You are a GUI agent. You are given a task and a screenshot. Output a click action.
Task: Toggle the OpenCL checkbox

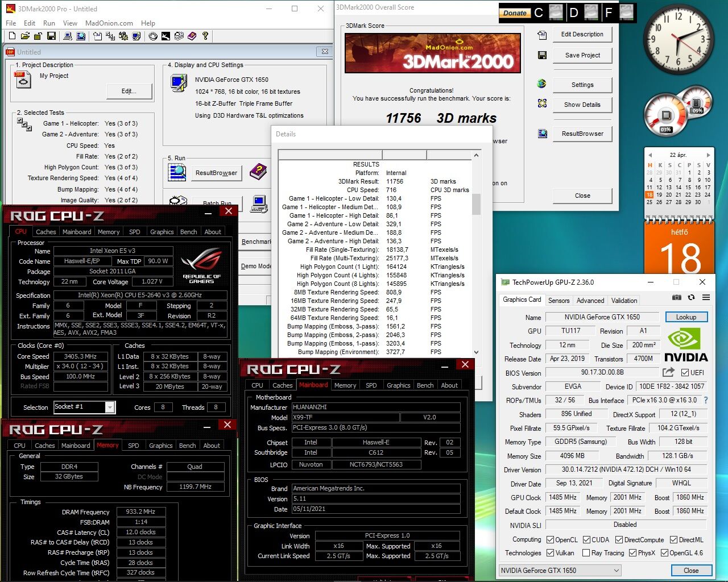[x=550, y=540]
